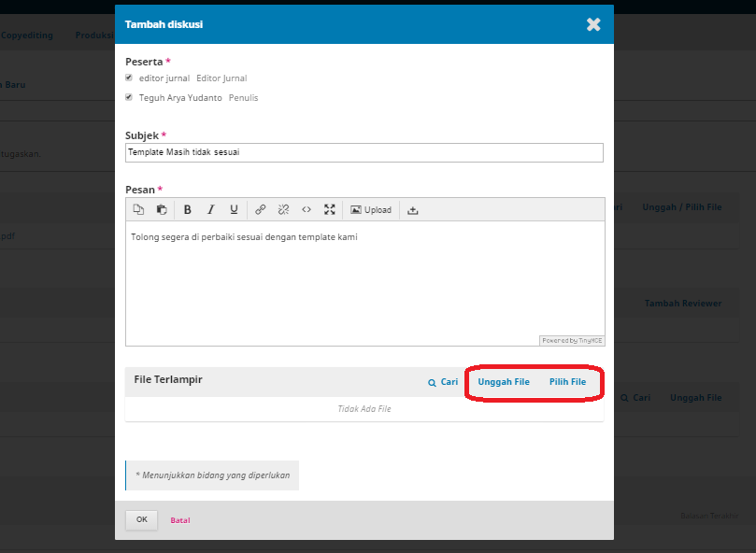Viewport: 756px width, 553px height.
Task: Toggle underline formatting in message editor
Action: tap(234, 210)
